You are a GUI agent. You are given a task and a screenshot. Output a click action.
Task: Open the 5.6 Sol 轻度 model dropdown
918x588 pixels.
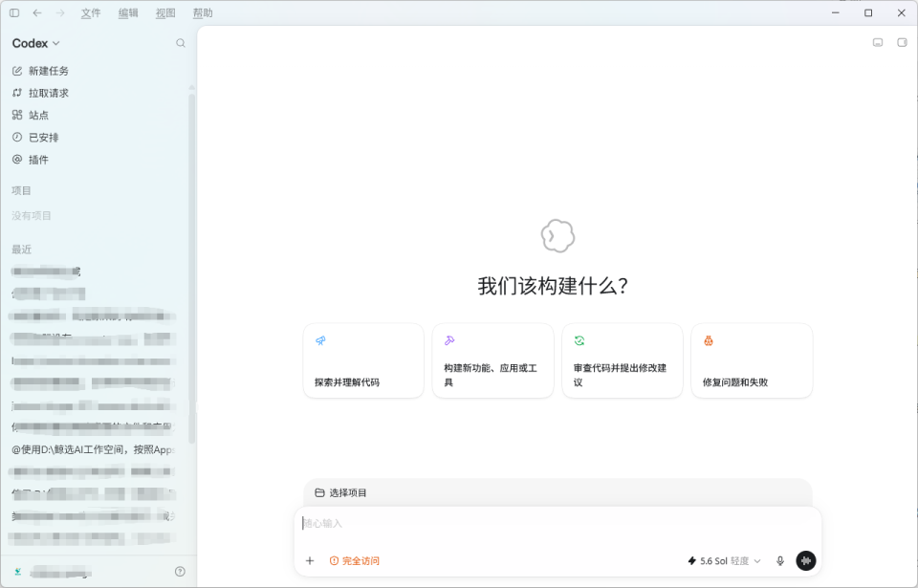coord(724,561)
